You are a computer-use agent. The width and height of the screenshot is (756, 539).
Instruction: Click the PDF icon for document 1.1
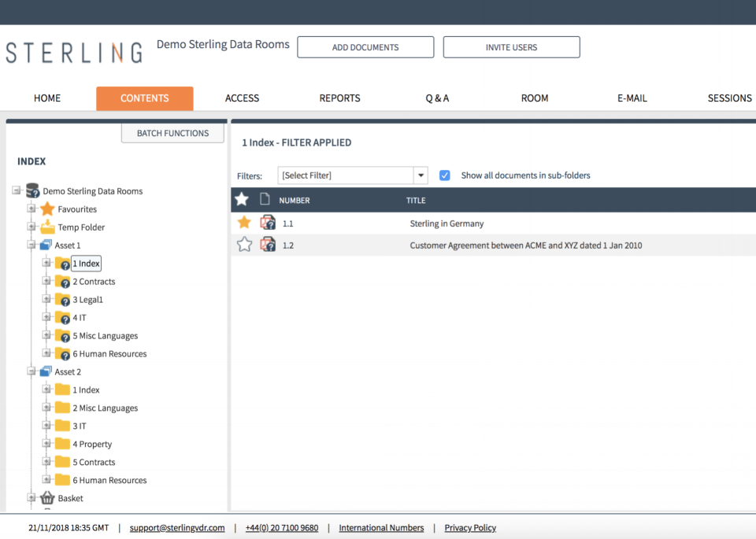pyautogui.click(x=268, y=223)
